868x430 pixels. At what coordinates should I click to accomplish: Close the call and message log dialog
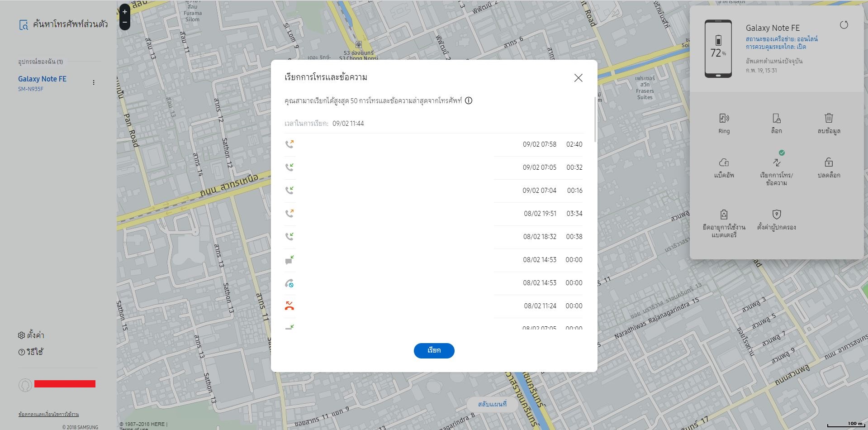pos(578,78)
